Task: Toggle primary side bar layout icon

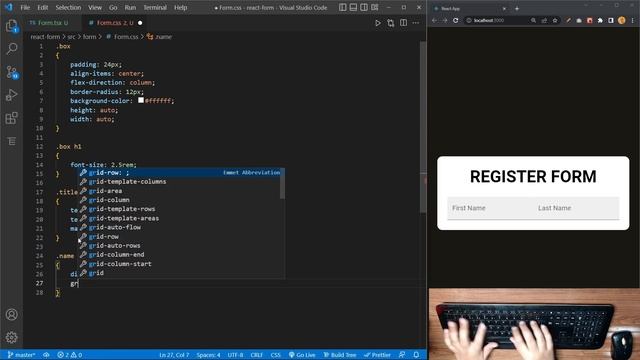Action: tap(342, 7)
